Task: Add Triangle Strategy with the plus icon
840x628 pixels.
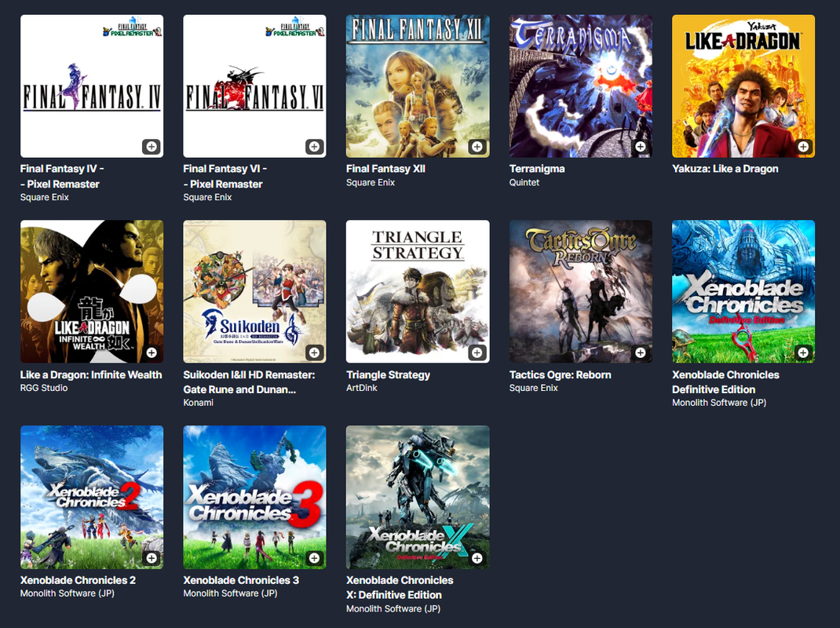Action: [x=477, y=352]
